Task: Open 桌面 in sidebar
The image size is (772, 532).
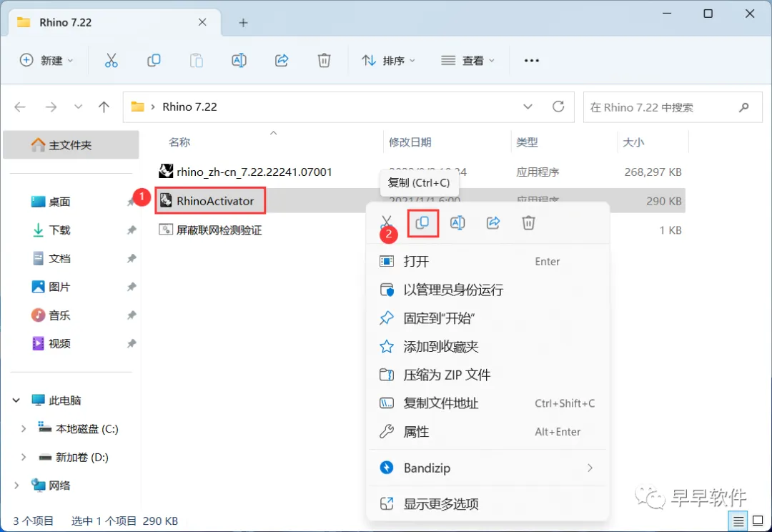Action: click(x=59, y=202)
